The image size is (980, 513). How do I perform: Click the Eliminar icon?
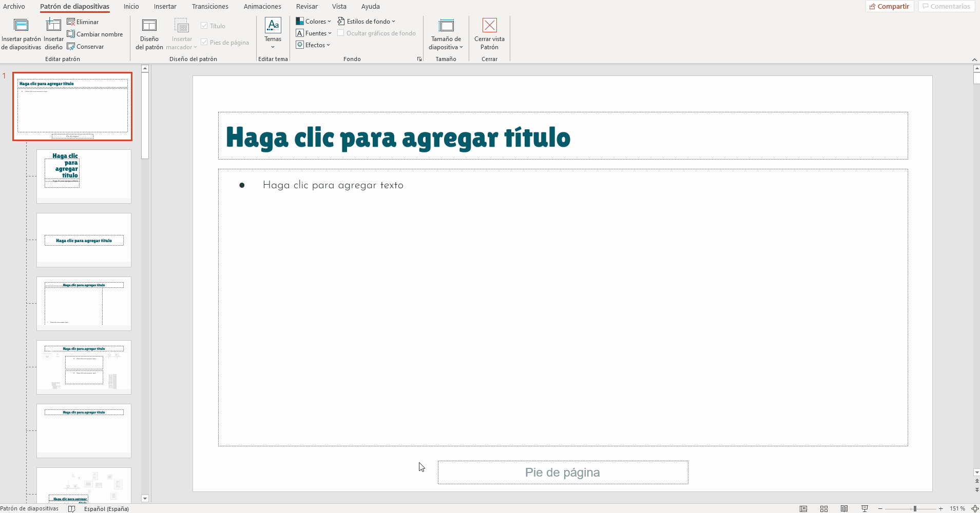[x=71, y=22]
